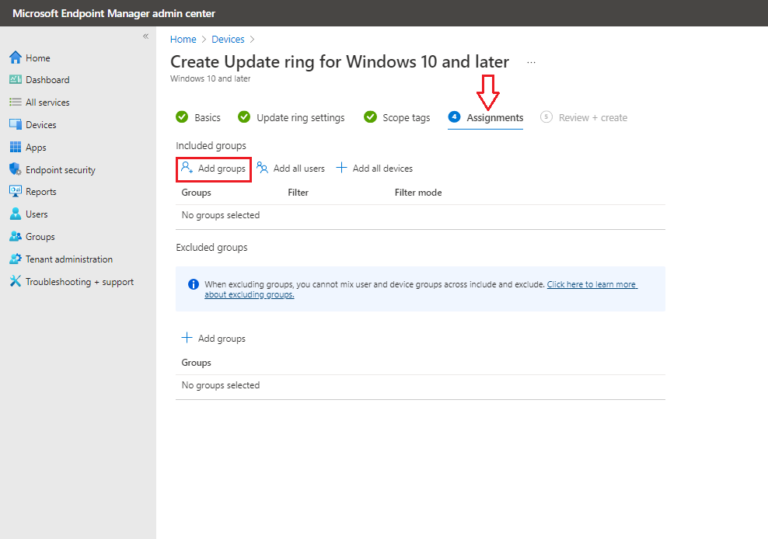This screenshot has height=539, width=768.
Task: Open All services in sidebar
Action: 48,102
